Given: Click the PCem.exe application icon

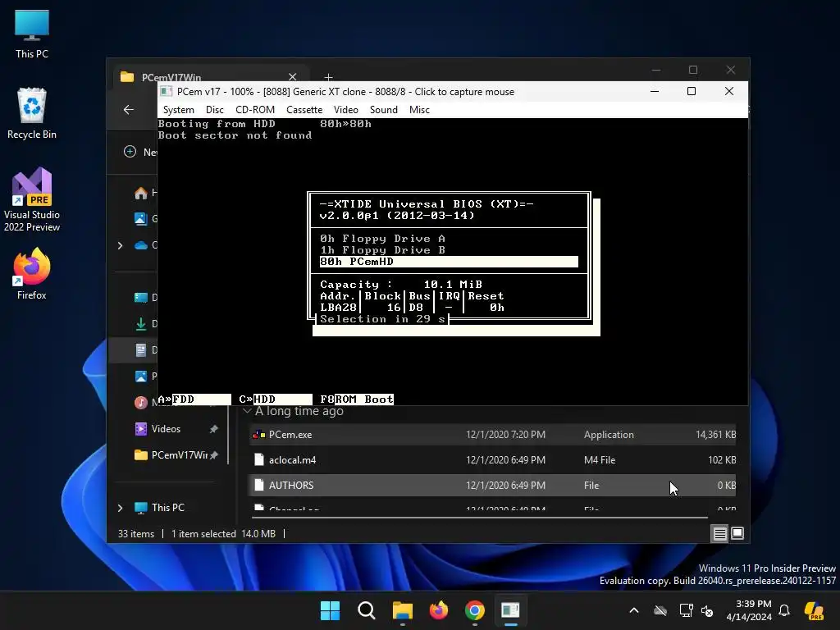Looking at the screenshot, I should (259, 435).
